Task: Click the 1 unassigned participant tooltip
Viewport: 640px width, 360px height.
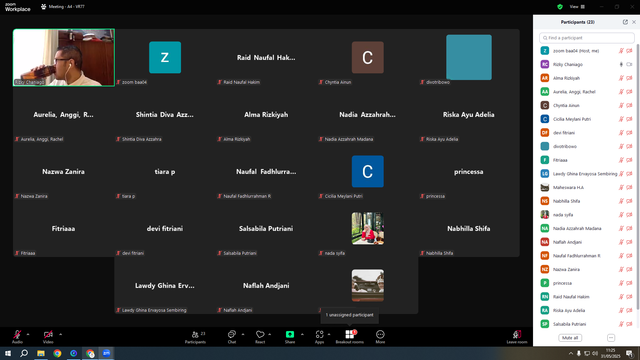Action: (x=349, y=315)
